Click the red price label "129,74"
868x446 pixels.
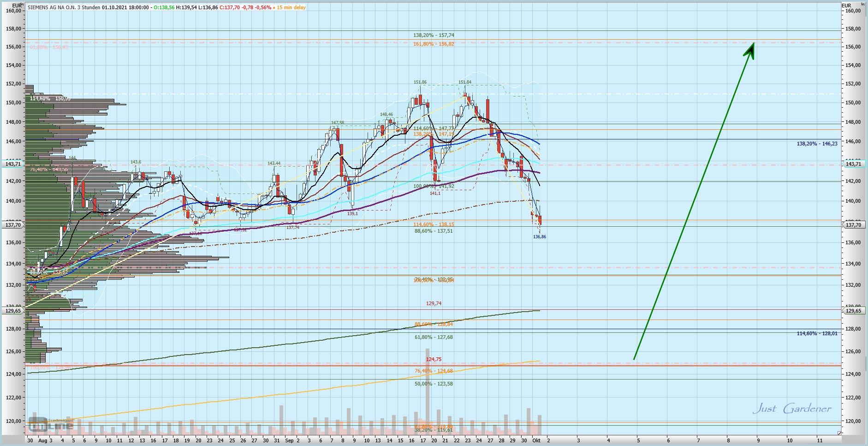[434, 303]
